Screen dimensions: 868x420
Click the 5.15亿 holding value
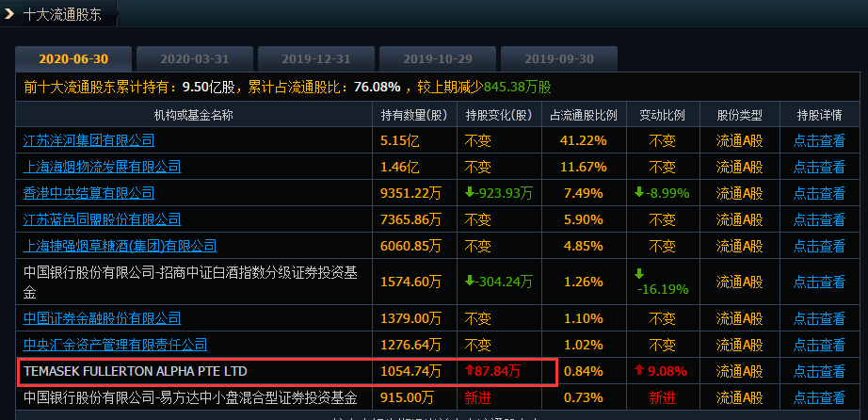tap(400, 140)
